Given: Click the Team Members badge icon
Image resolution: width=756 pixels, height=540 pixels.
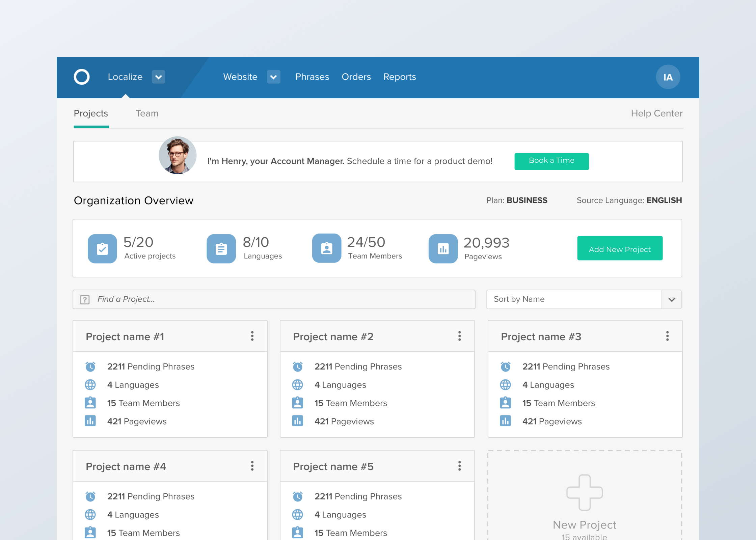Looking at the screenshot, I should [326, 249].
